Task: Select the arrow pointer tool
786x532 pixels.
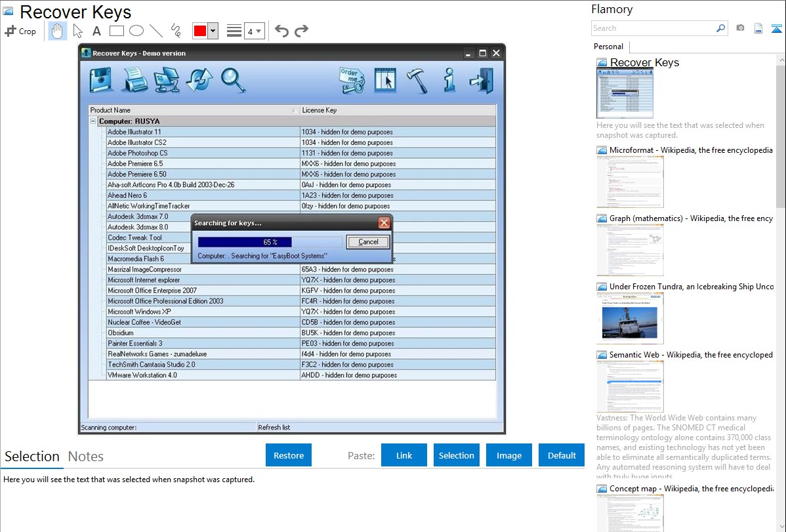Action: (x=77, y=31)
